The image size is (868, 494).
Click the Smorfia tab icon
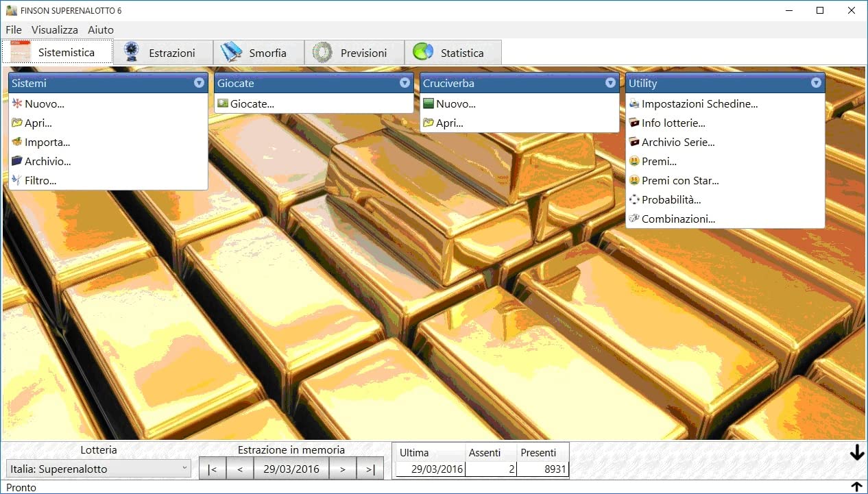[x=232, y=52]
